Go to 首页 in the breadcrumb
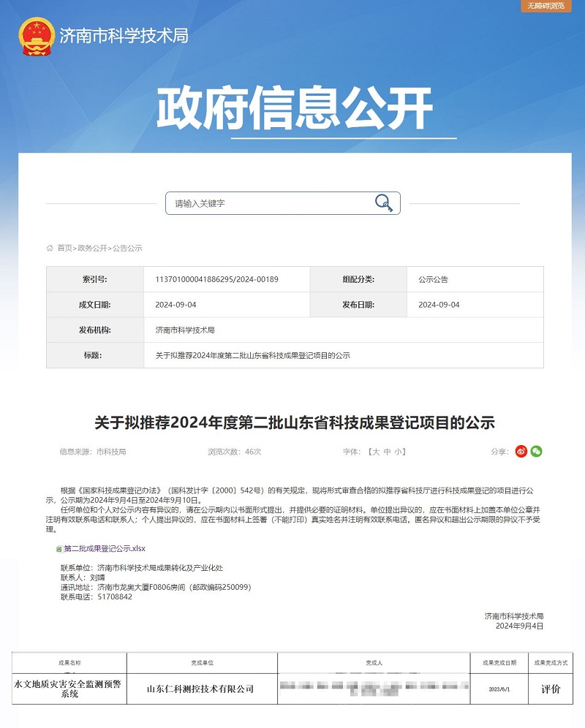The width and height of the screenshot is (585, 728). [64, 248]
